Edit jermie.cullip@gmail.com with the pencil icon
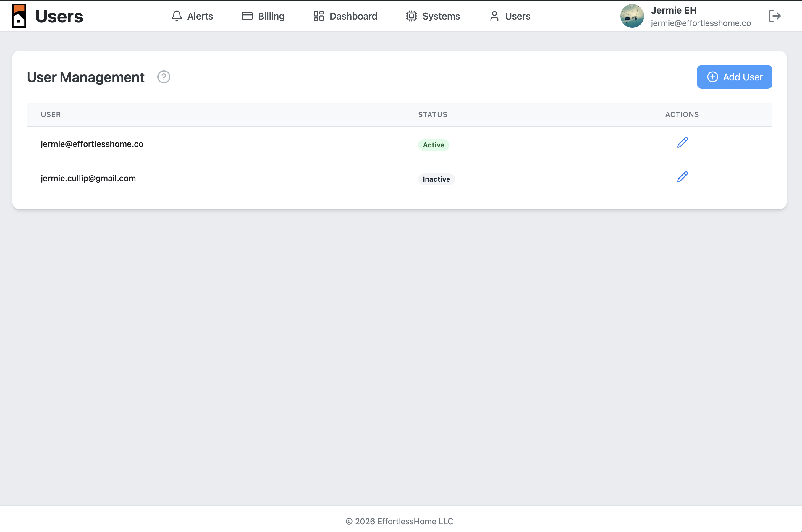This screenshot has width=802, height=532. 682,177
